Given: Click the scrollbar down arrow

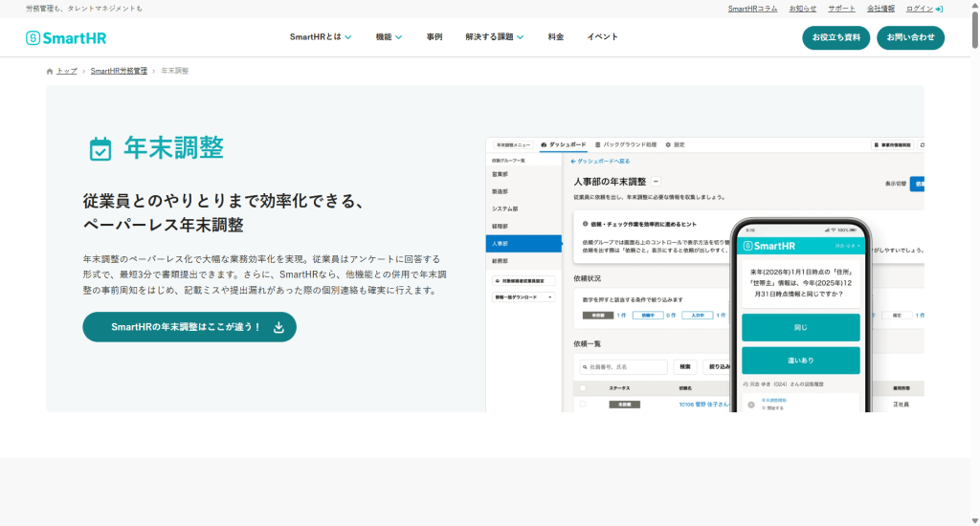Looking at the screenshot, I should [x=975, y=520].
